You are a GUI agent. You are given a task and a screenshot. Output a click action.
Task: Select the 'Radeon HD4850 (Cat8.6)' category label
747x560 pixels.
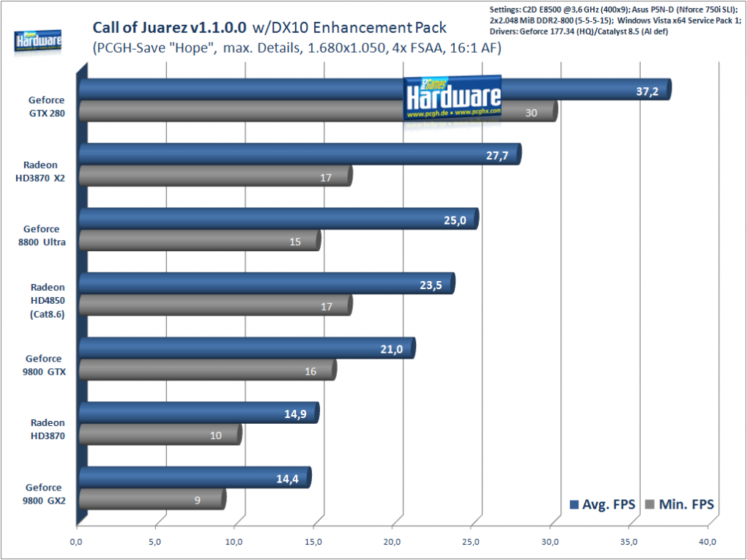[x=47, y=300]
